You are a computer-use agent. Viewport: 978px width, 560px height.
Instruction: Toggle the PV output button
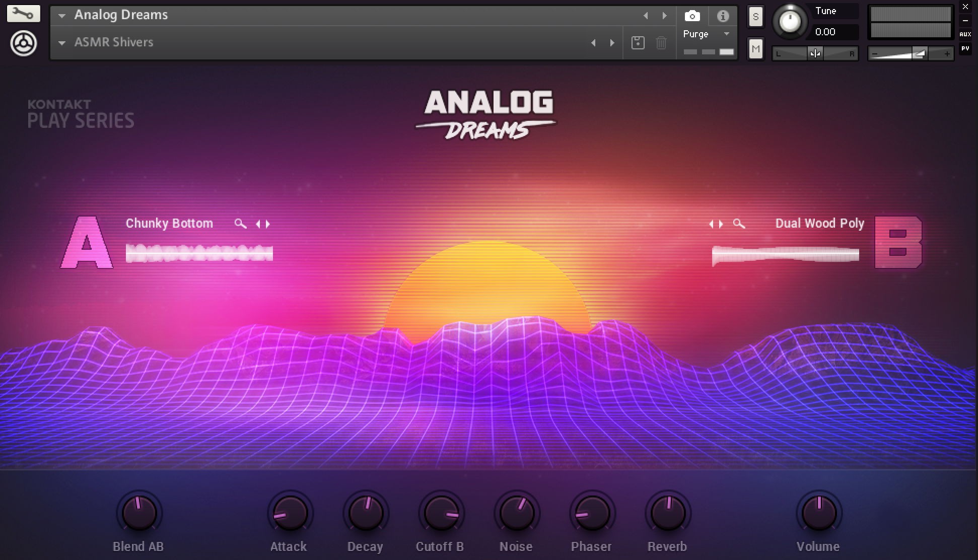point(965,48)
